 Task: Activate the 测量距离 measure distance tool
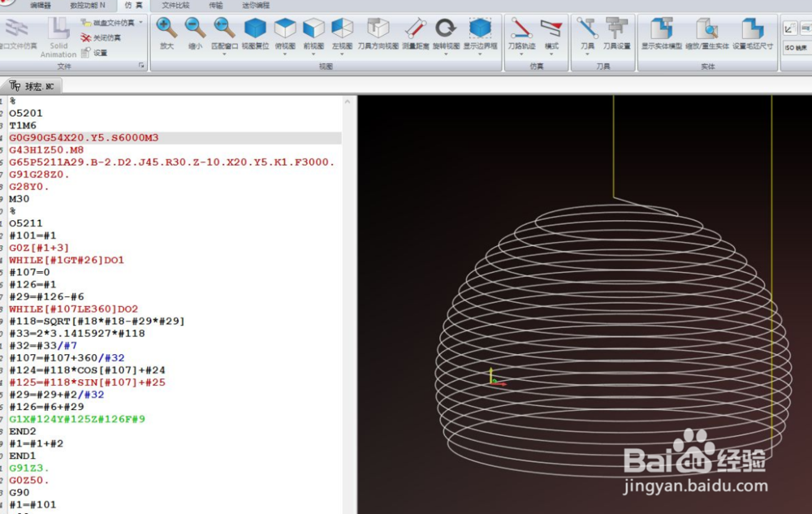pos(415,28)
